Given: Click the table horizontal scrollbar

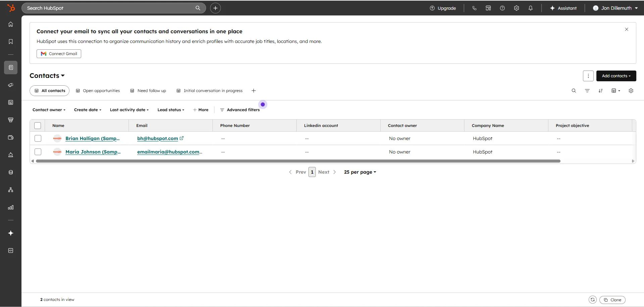Looking at the screenshot, I should [298, 161].
